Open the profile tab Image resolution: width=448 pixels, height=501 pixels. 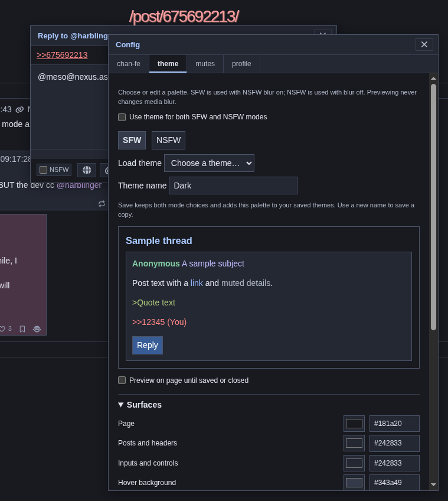(241, 64)
